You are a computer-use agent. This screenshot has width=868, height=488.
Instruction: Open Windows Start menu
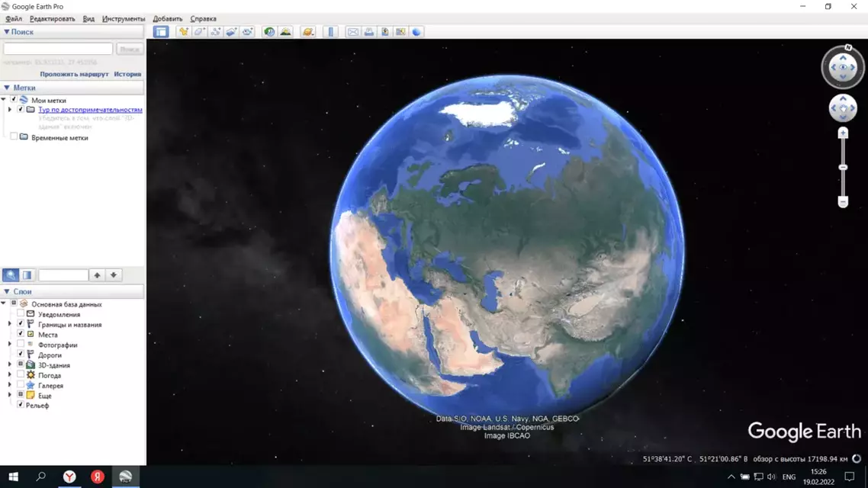[x=13, y=477]
